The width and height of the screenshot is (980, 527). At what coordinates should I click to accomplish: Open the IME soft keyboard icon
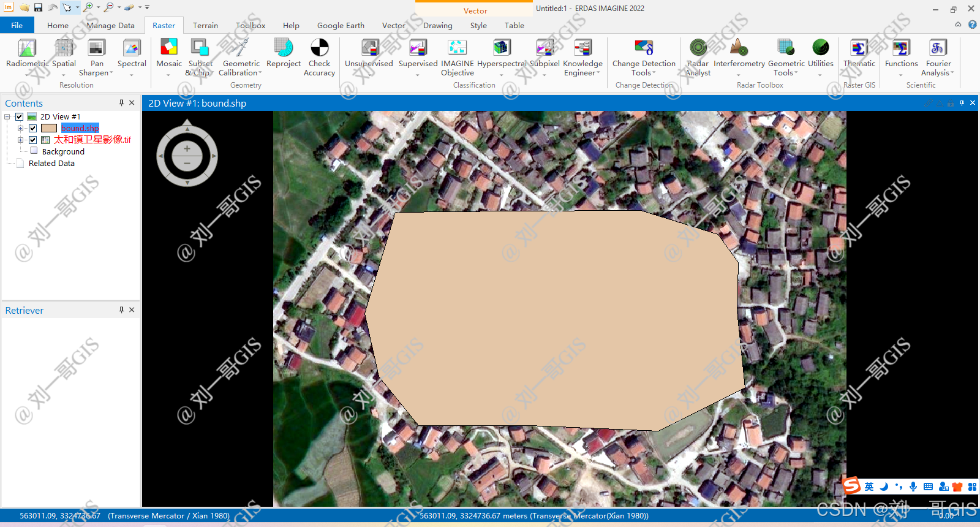928,487
